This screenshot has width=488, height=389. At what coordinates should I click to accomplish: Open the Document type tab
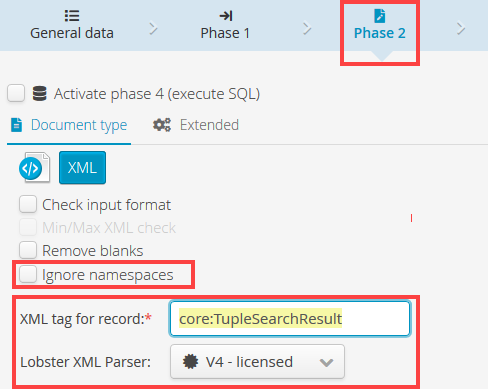pos(69,125)
